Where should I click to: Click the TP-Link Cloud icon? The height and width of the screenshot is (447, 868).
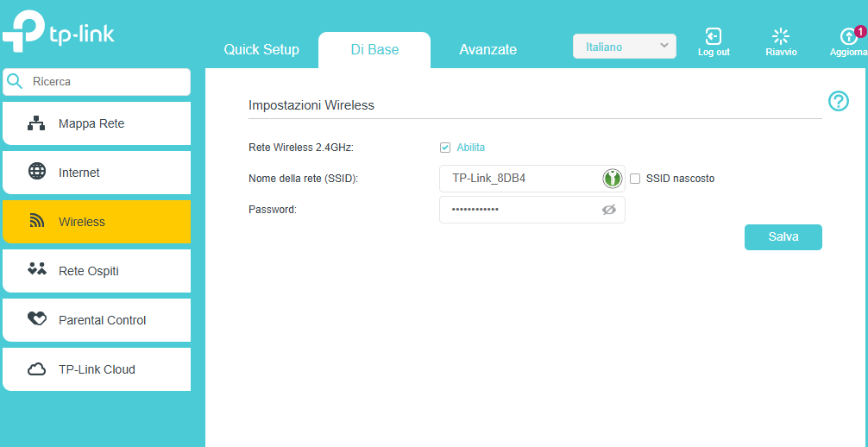click(x=37, y=368)
